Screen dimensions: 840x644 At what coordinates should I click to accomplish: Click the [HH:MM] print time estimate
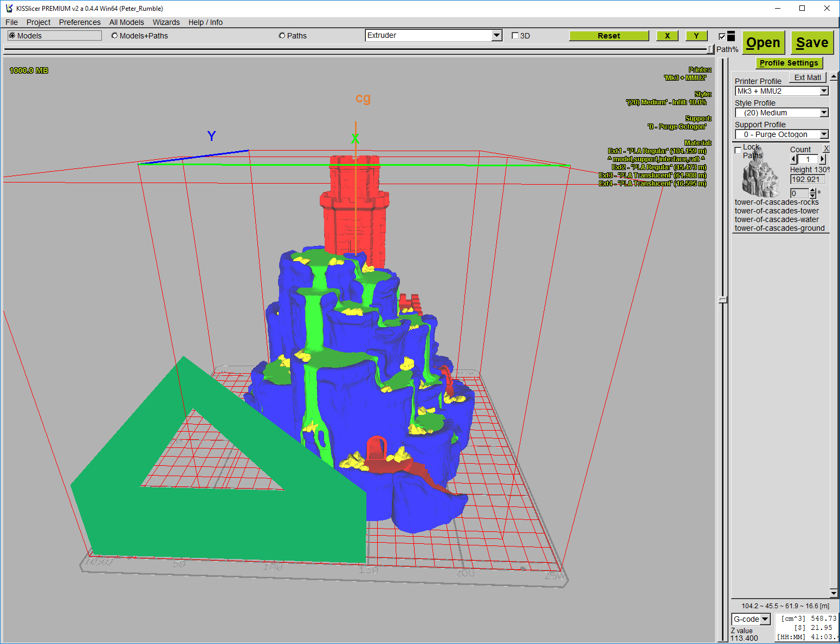click(x=806, y=637)
